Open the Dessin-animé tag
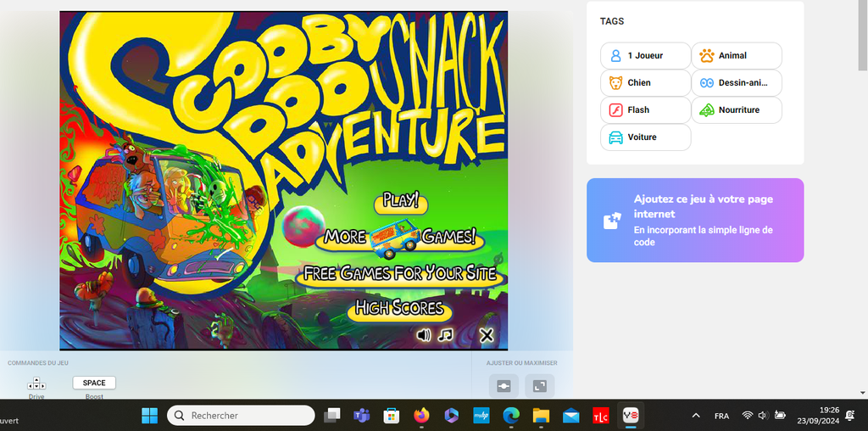Screen dimensions: 868x431 736,83
